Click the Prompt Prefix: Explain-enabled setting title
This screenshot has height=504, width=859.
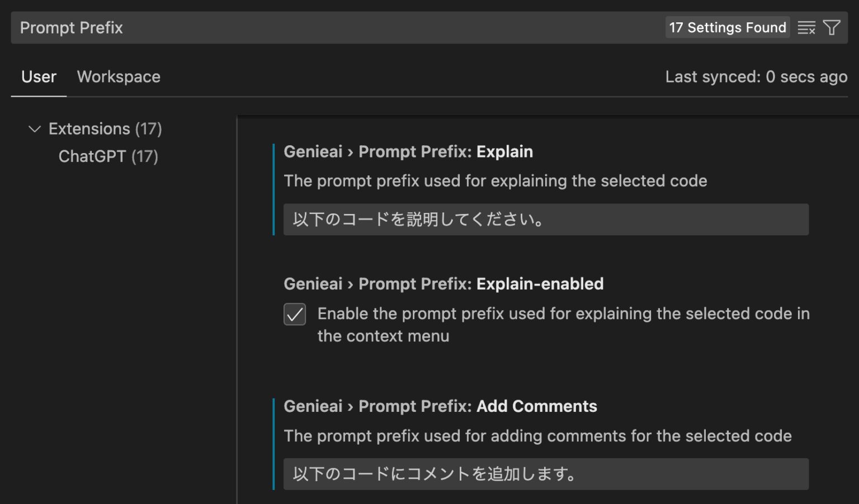443,284
